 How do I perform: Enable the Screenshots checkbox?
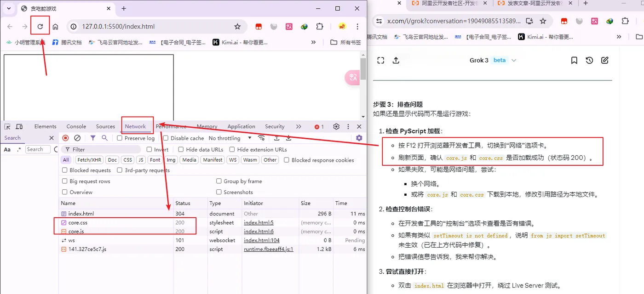(x=218, y=192)
